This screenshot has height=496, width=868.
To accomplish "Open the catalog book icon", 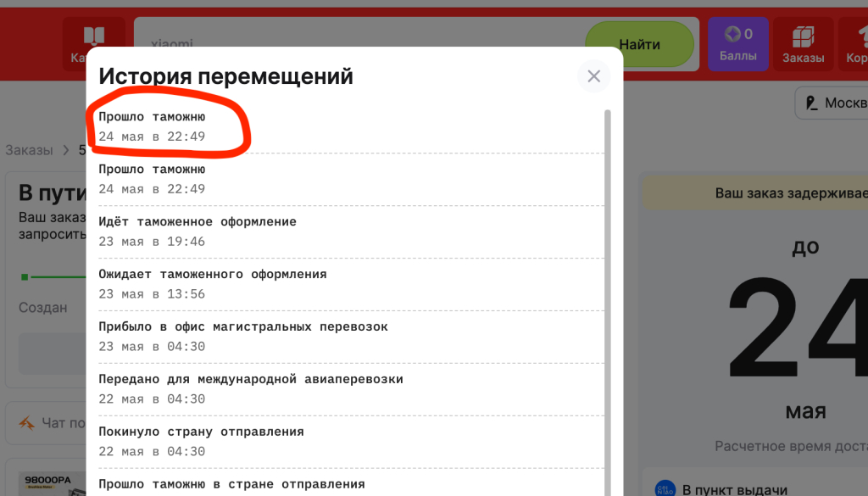I will click(93, 36).
